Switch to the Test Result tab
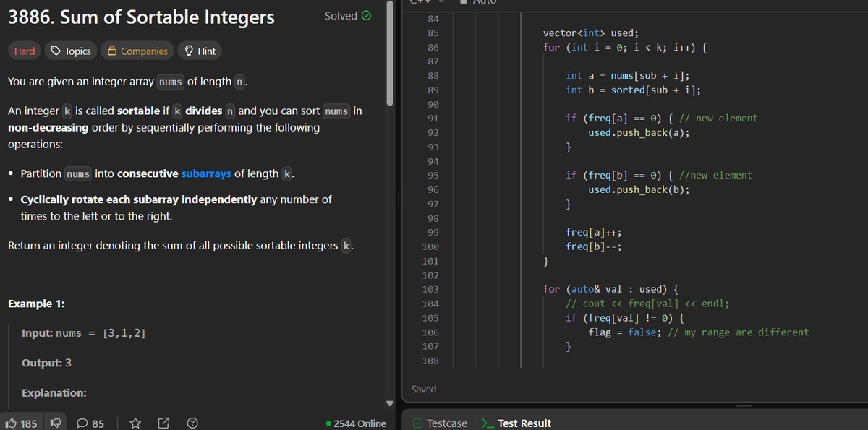The image size is (868, 430). (x=516, y=423)
